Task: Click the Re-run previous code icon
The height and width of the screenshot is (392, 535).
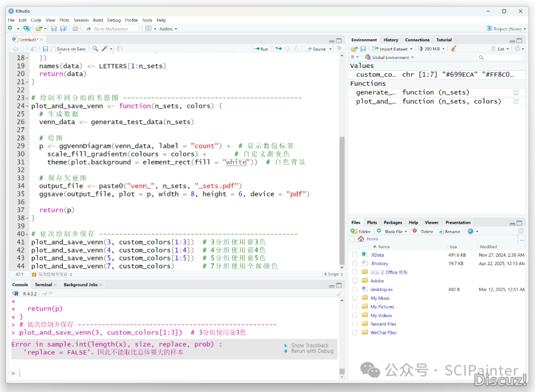Action: click(279, 49)
